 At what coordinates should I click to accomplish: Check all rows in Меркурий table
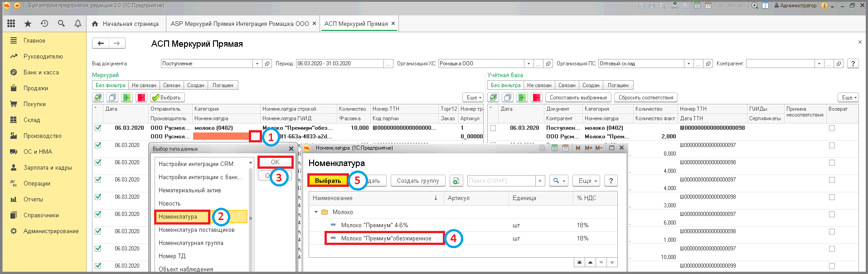pyautogui.click(x=97, y=98)
